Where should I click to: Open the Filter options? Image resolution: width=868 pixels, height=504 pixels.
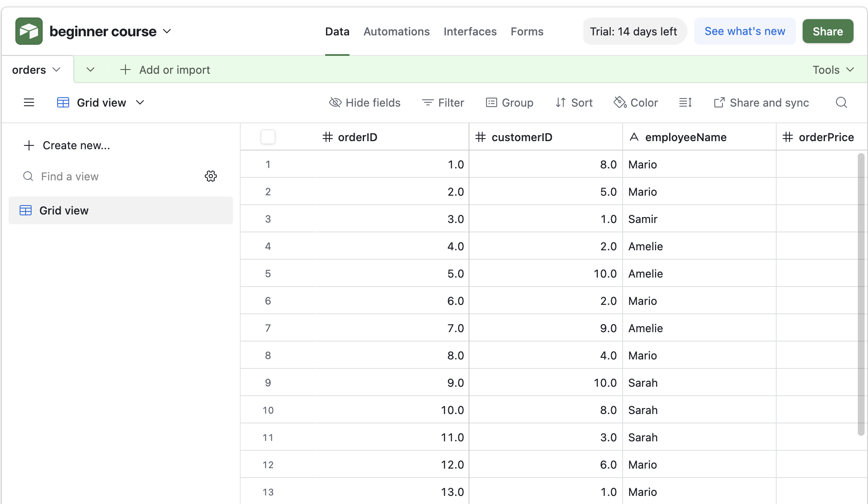click(x=443, y=103)
